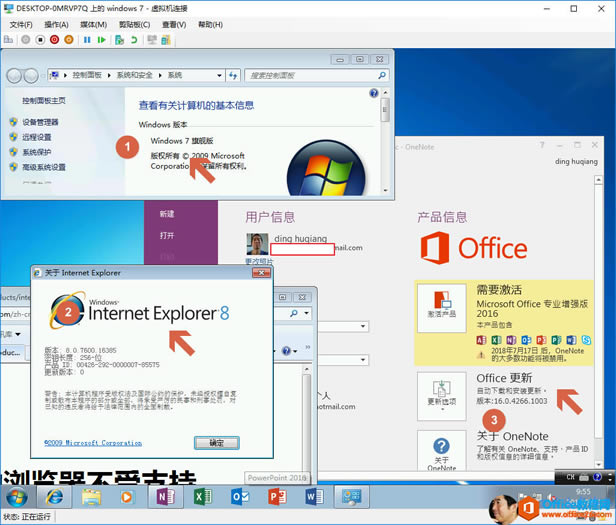616x525 pixels.
Task: Click the orange Save state icon
Action: 69,40
